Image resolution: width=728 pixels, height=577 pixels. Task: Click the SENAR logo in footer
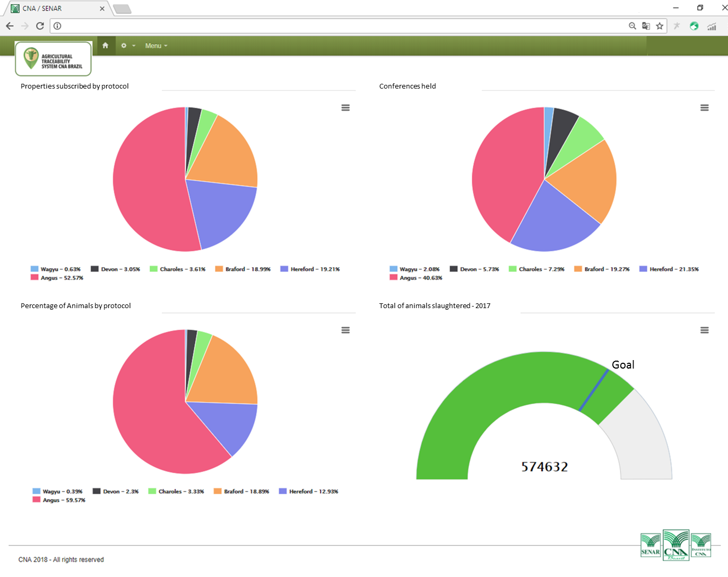651,546
